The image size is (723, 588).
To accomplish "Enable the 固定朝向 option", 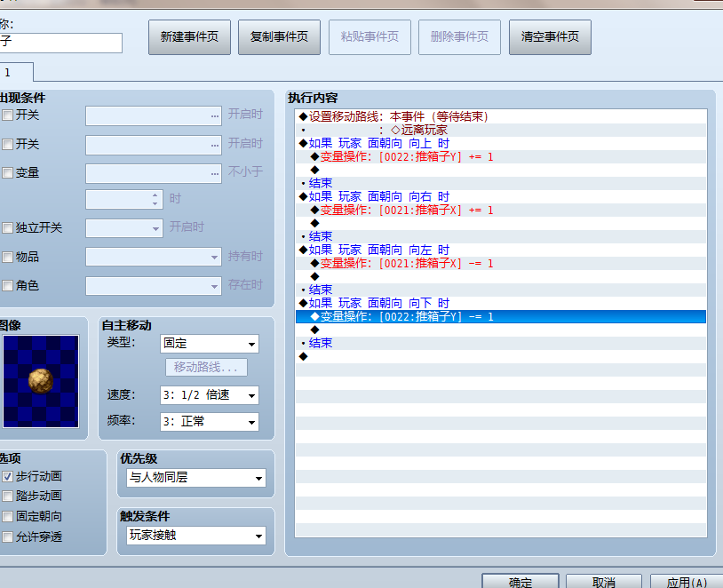I will (7, 517).
